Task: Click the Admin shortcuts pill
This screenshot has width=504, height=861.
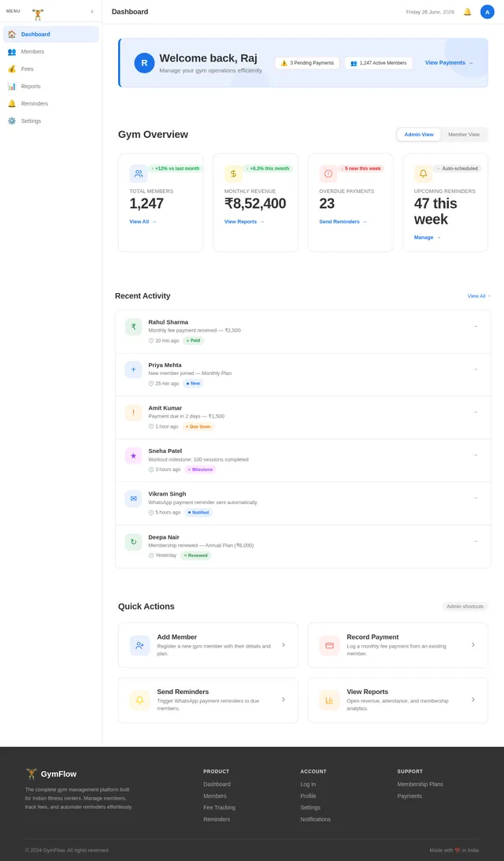Action: point(465,607)
